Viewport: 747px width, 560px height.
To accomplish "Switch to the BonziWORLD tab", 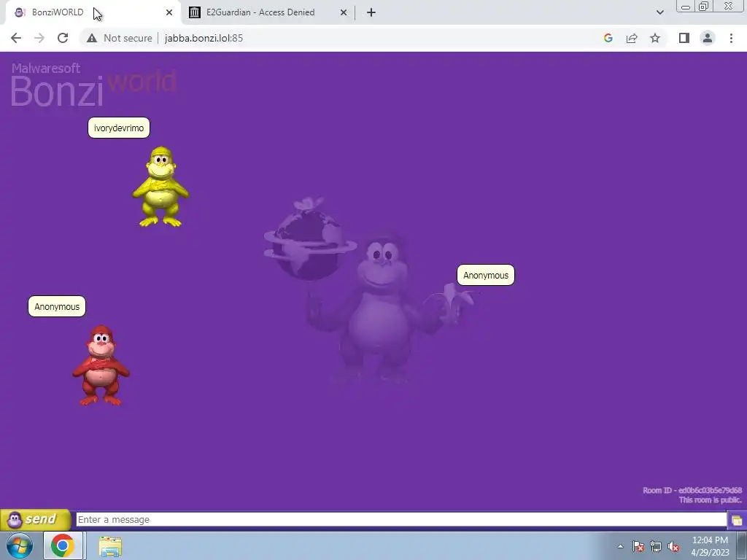I will (x=93, y=12).
